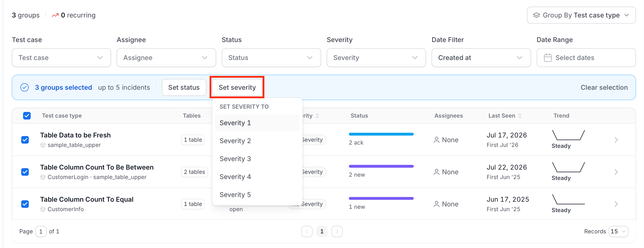Click purple status bar for 2 new

(381, 166)
